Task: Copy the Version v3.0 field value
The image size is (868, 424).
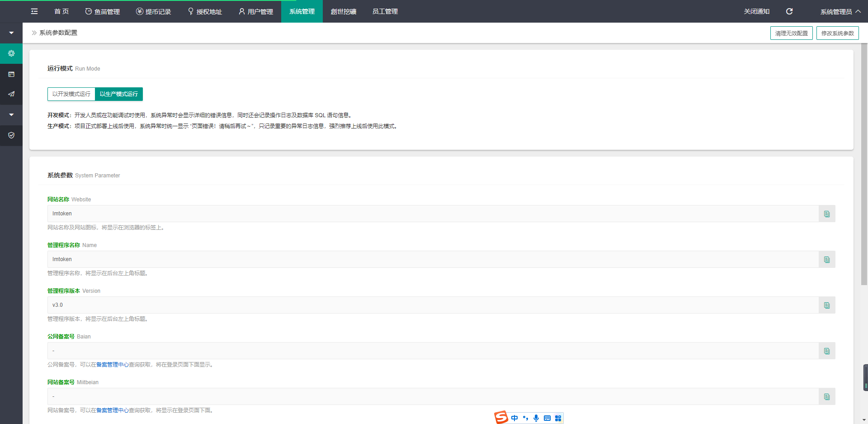Action: click(827, 305)
